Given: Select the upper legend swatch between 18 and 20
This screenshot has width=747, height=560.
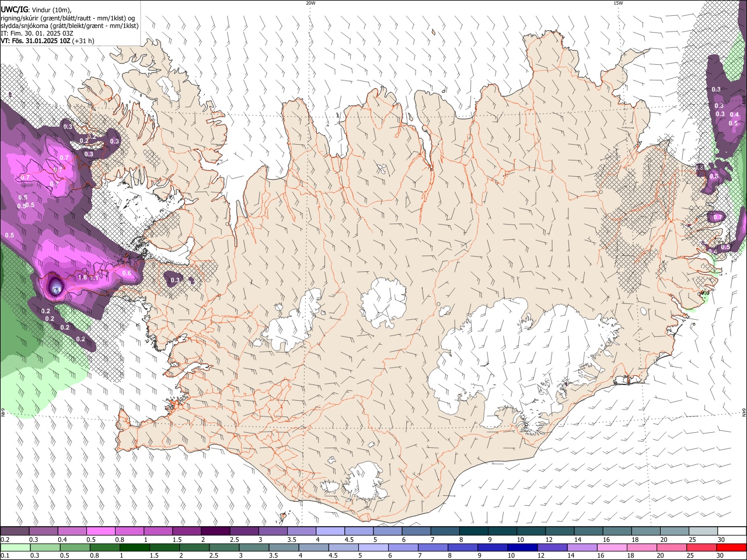Looking at the screenshot, I should (x=647, y=531).
